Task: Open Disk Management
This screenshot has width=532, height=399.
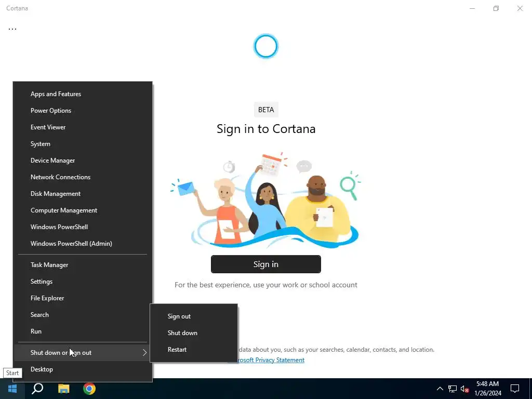Action: click(83, 194)
